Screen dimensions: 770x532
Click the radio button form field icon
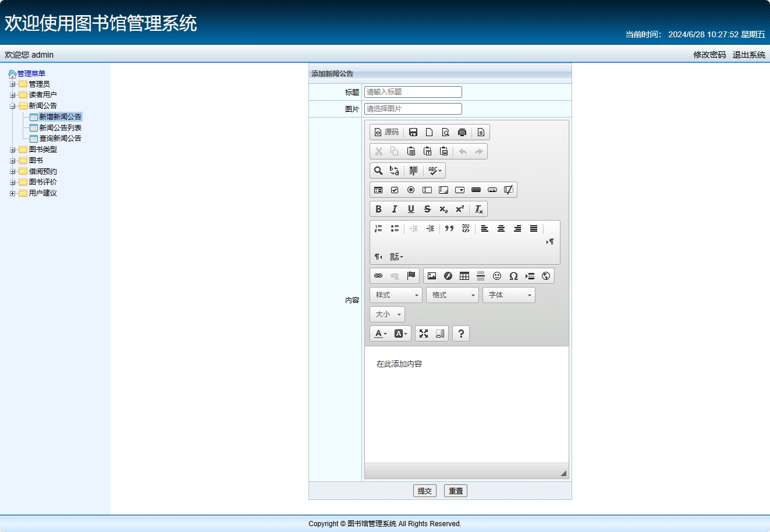pos(411,190)
